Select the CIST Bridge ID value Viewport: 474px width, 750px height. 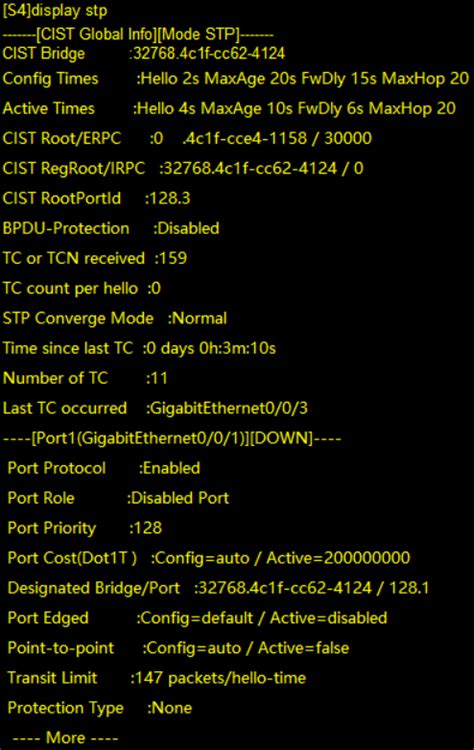pos(209,53)
